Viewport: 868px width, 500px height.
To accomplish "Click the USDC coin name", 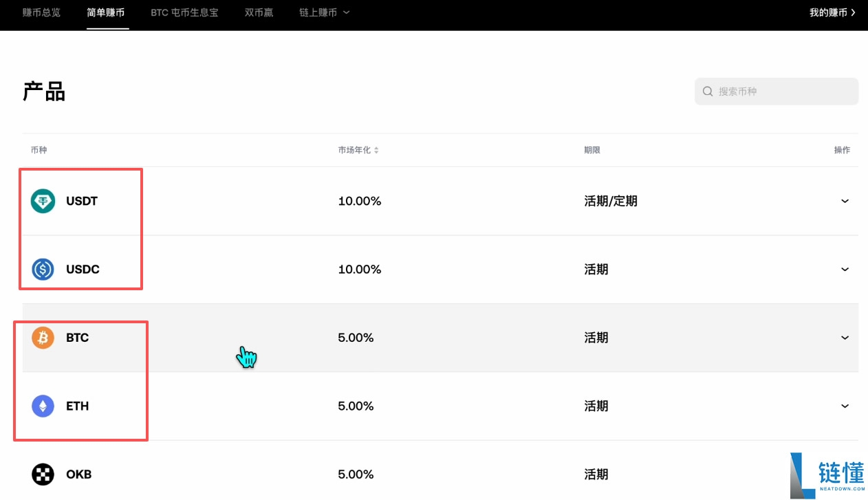I will [83, 269].
